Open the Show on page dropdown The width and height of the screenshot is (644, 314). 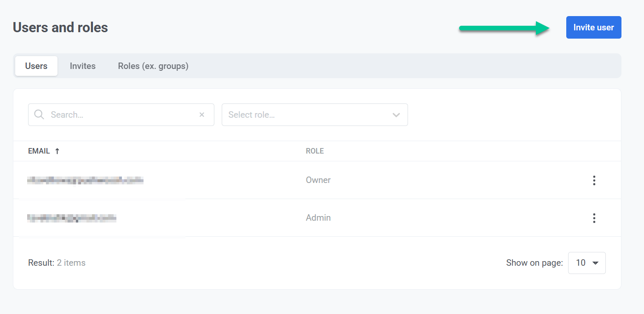(586, 263)
